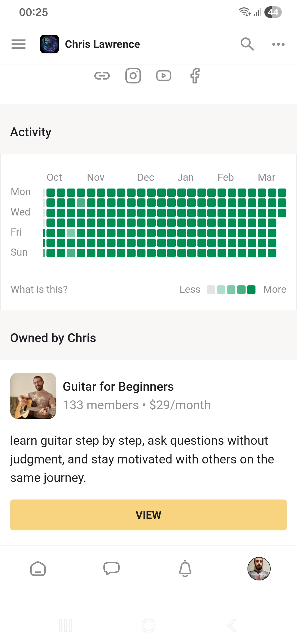297x644 pixels.
Task: Open the YouTube channel icon
Action: (164, 76)
